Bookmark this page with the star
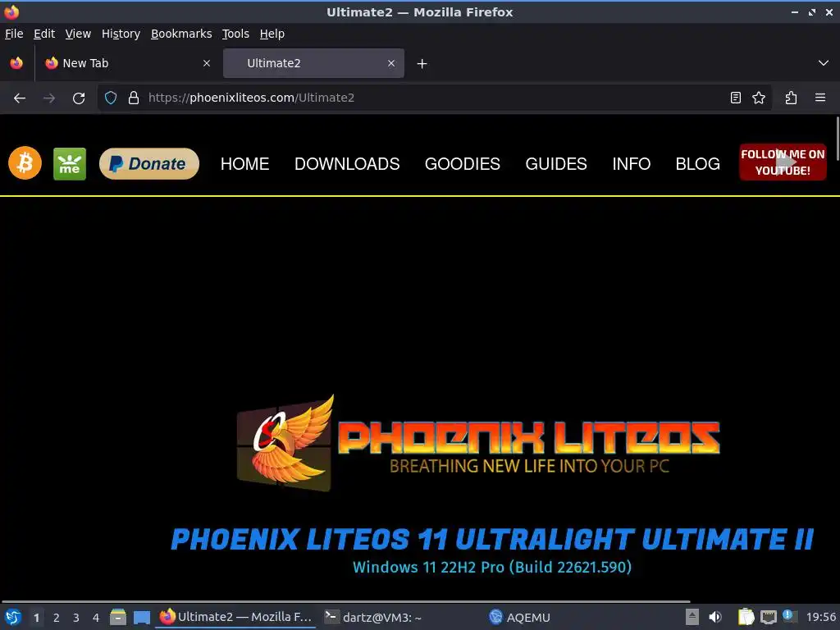Viewport: 840px width, 630px height. pos(759,98)
